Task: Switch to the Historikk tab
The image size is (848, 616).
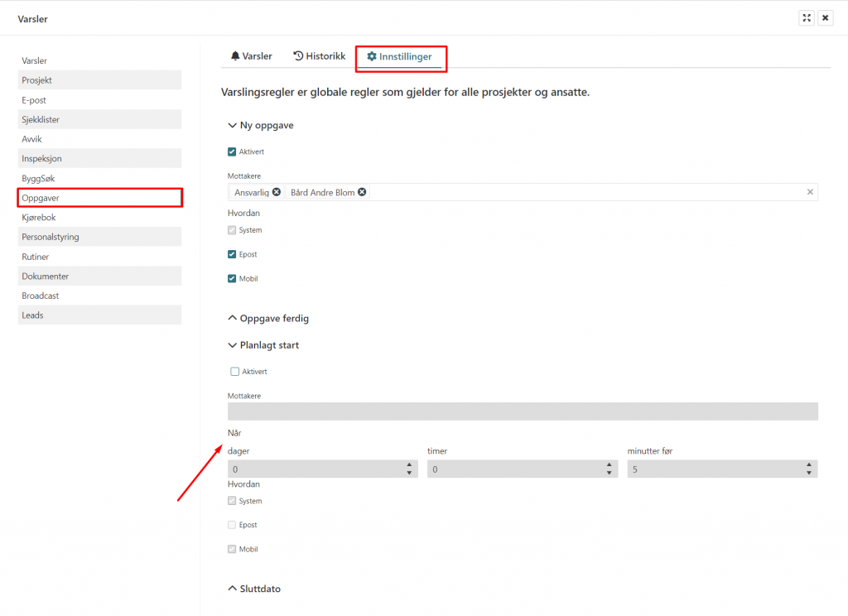Action: coord(319,56)
